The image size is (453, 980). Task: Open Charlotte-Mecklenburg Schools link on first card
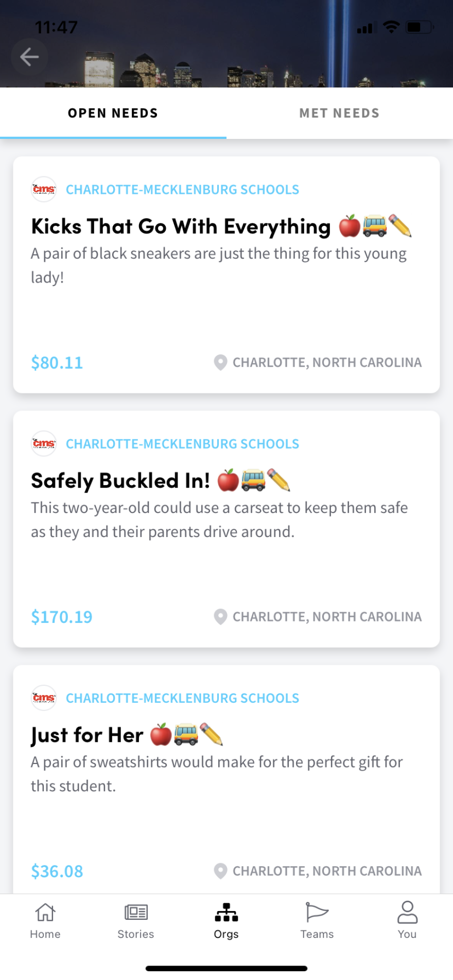(182, 190)
